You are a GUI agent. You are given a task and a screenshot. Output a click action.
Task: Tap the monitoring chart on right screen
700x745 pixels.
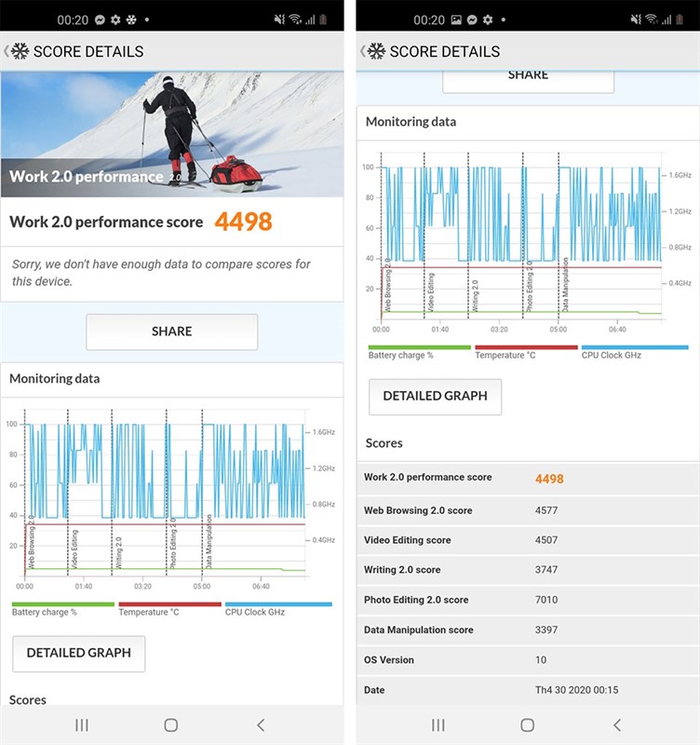527,242
